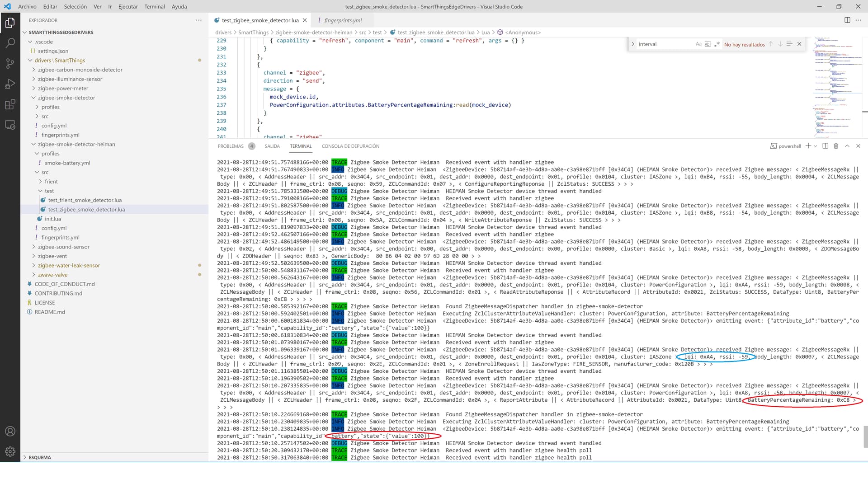Viewport: 868px width, 488px height.
Task: Open the Accounts menu icon
Action: click(10, 431)
